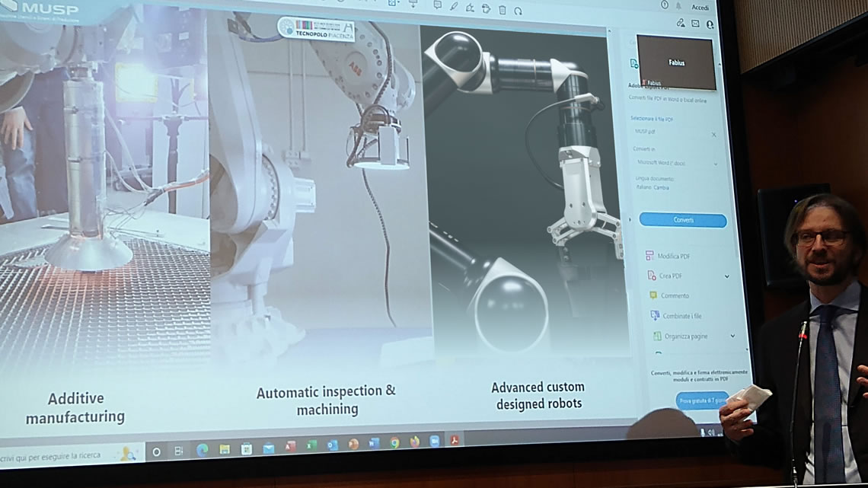The height and width of the screenshot is (488, 868).
Task: Select the sign/fill pen tool in the toolbar
Action: [x=470, y=8]
